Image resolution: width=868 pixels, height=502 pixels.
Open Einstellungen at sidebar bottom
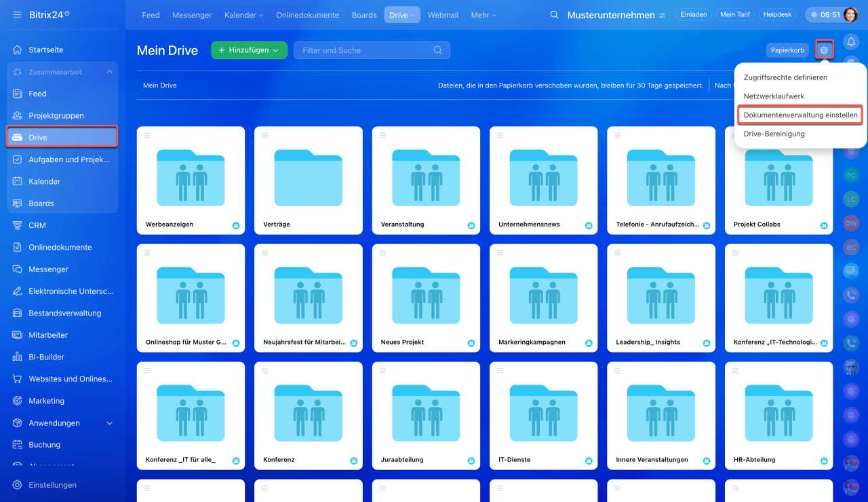(52, 485)
